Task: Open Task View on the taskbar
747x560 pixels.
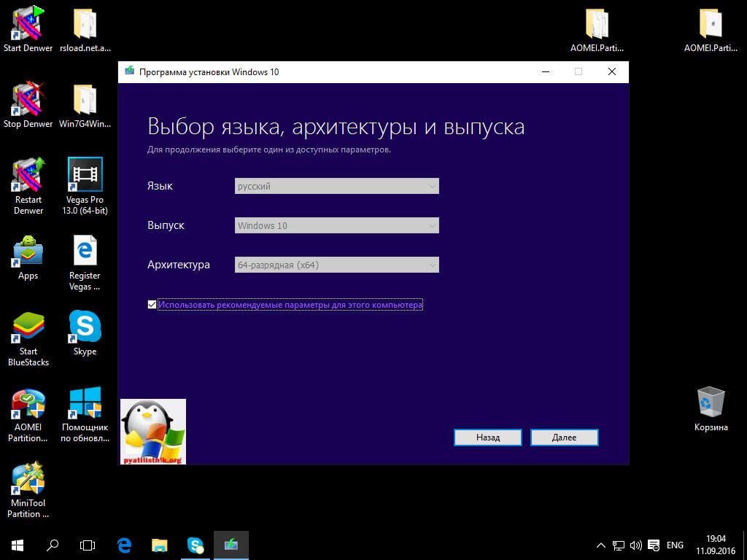Action: tap(88, 545)
